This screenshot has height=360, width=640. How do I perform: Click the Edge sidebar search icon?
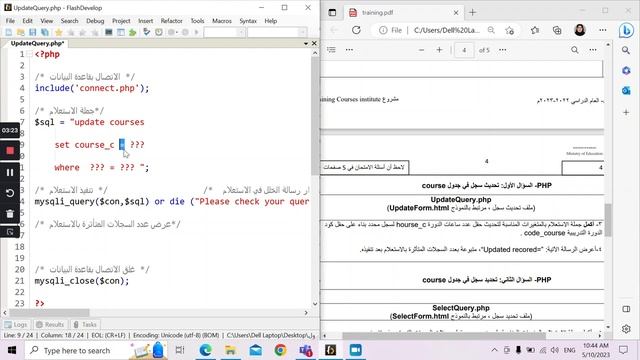[x=626, y=50]
